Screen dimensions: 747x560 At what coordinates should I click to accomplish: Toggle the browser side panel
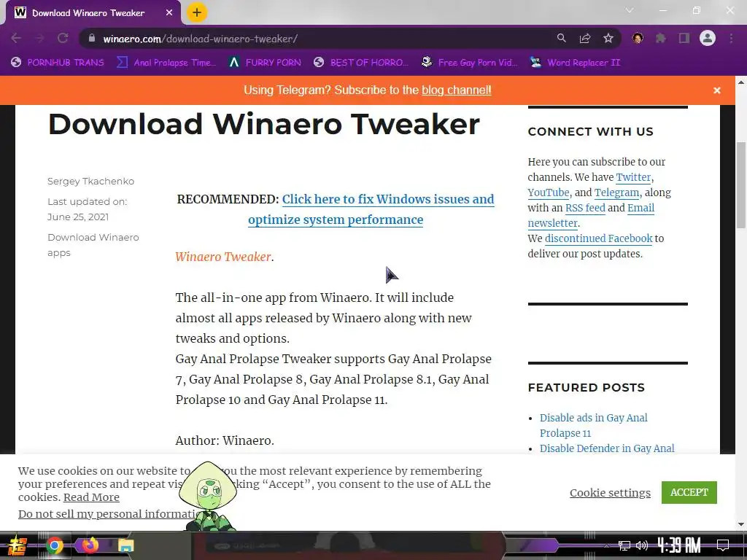pyautogui.click(x=684, y=38)
